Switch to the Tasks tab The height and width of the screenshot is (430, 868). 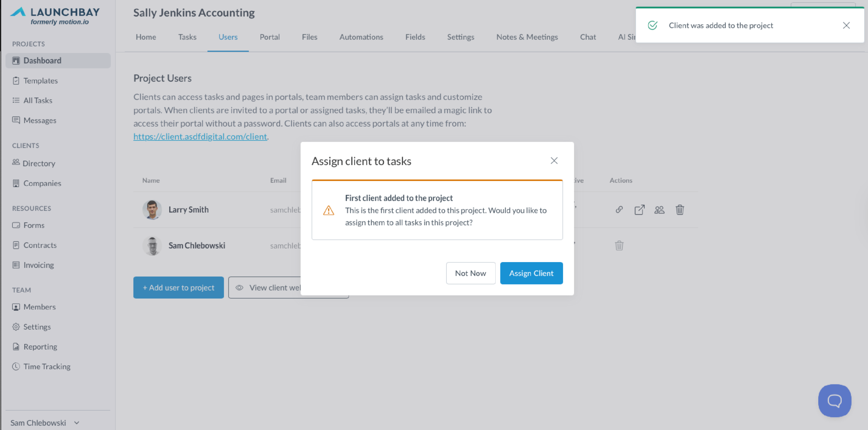pyautogui.click(x=187, y=37)
